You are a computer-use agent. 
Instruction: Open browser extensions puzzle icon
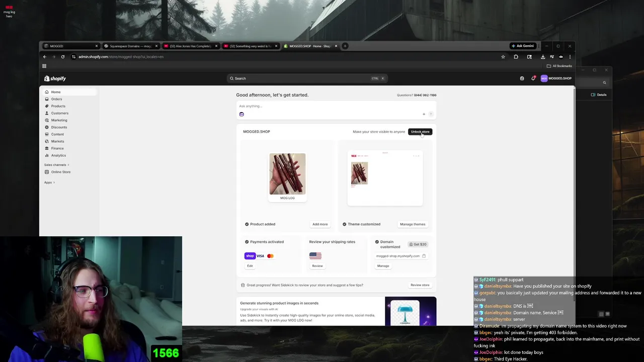[x=516, y=57]
